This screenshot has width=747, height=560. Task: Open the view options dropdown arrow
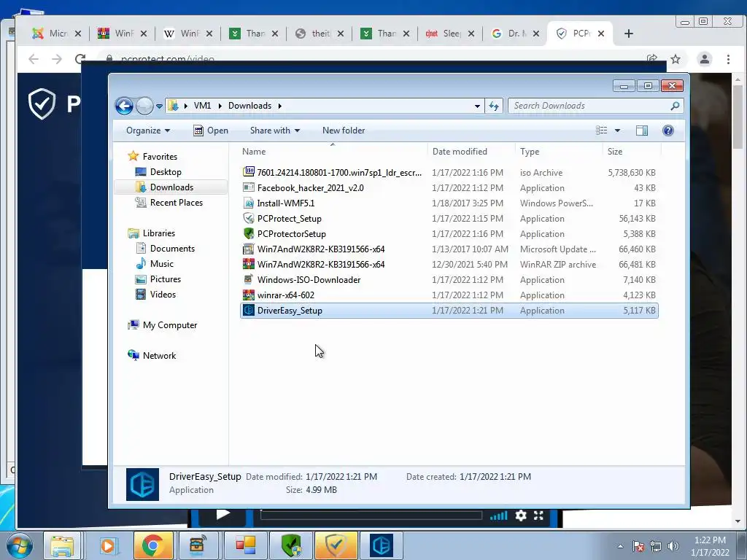617,131
